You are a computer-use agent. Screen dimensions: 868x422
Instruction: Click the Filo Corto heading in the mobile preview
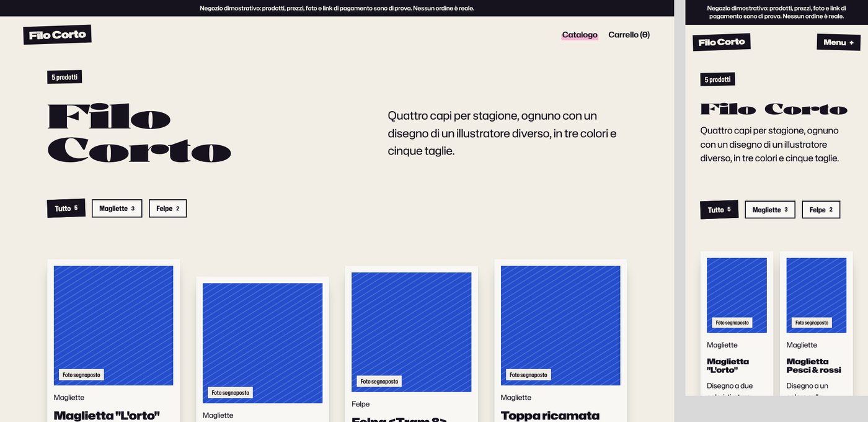point(774,109)
